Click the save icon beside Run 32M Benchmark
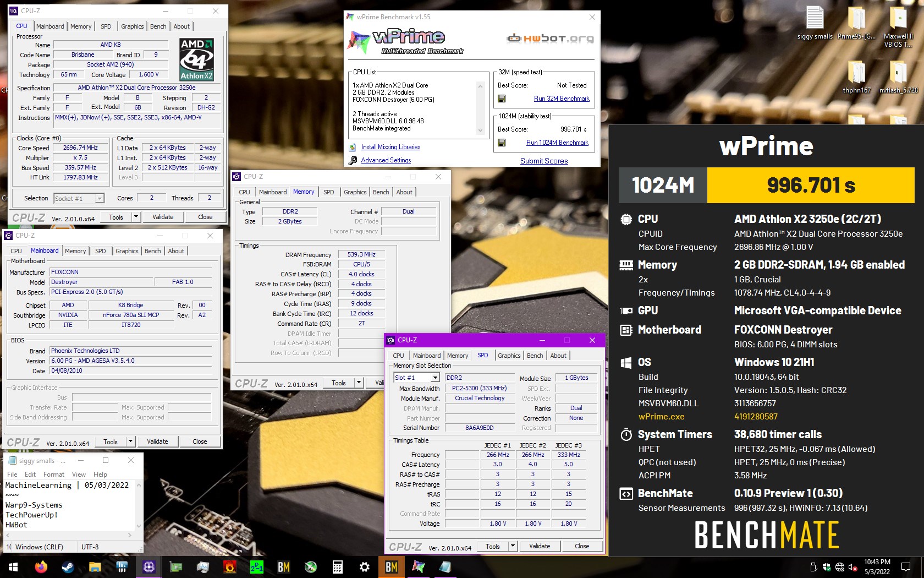The width and height of the screenshot is (924, 578). (x=502, y=99)
